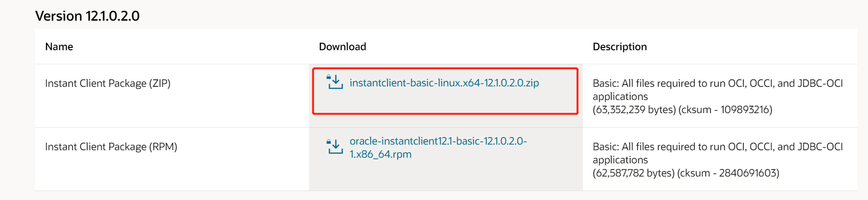Click the lock badge on the ZIP download icon
868x200 pixels.
pyautogui.click(x=329, y=77)
